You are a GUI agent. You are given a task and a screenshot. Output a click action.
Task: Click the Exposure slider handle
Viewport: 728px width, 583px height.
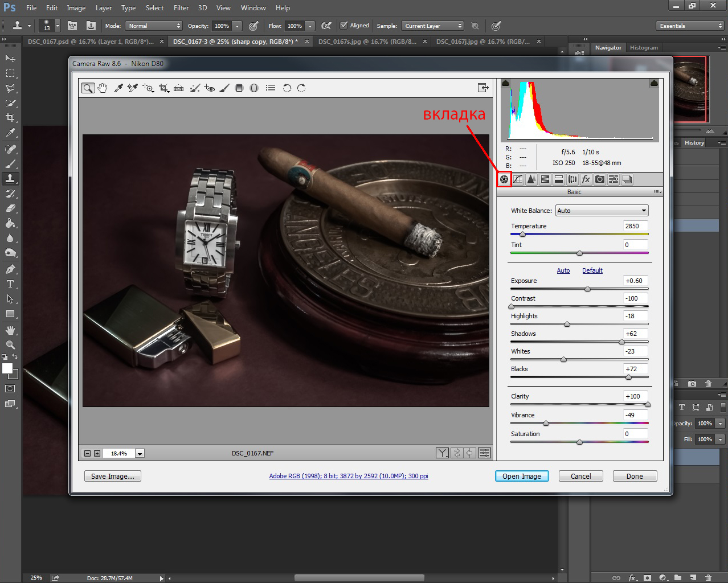point(587,289)
